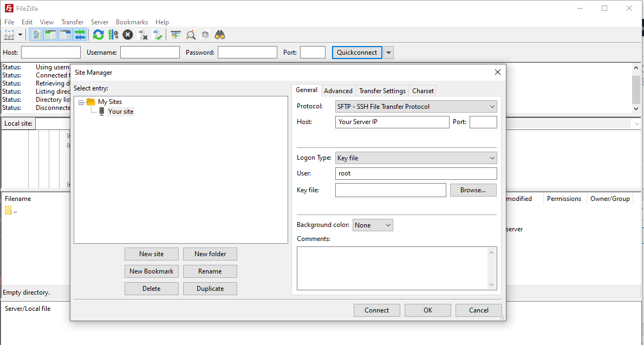
Task: Switch to the Advanced tab
Action: pos(338,91)
